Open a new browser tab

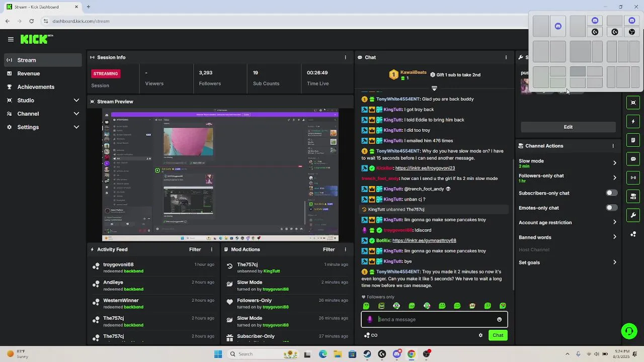click(88, 7)
